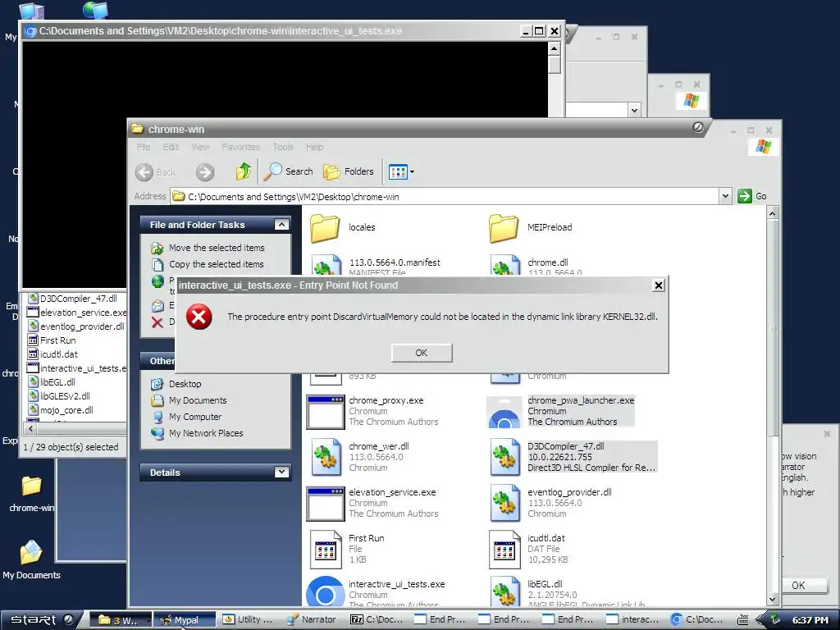Click scroll up arrow in chrome-win file list
Viewport: 840px width, 630px height.
pos(773,214)
